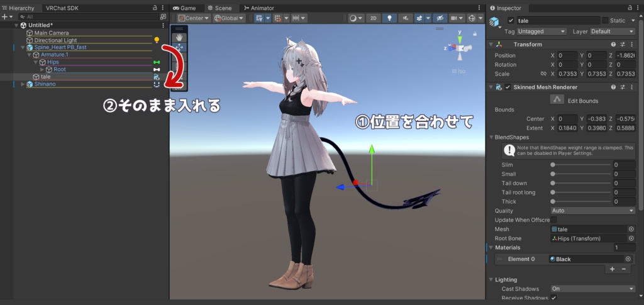Adjust the Tail down blendshape slider

pos(581,183)
